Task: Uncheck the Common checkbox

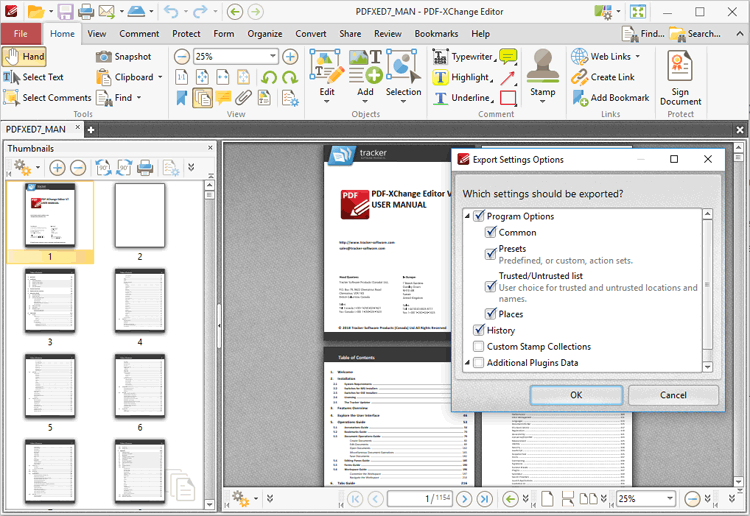Action: (491, 232)
